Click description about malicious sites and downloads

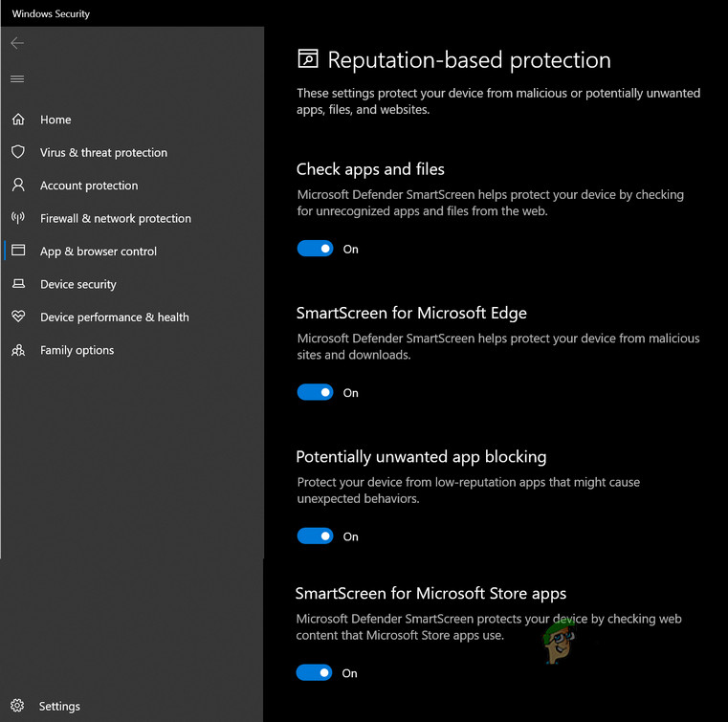point(498,346)
